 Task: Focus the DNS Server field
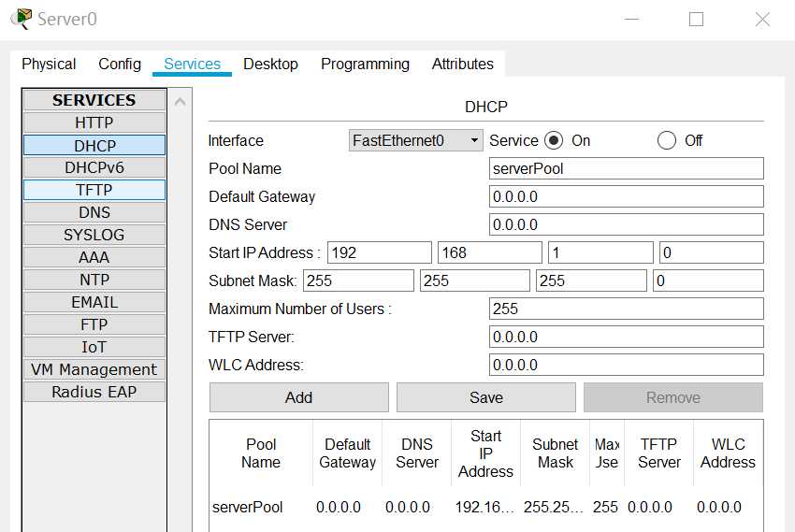626,224
